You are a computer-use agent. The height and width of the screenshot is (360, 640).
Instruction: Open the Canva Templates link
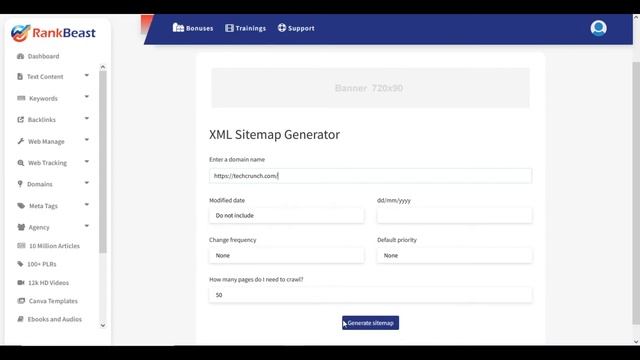point(53,301)
